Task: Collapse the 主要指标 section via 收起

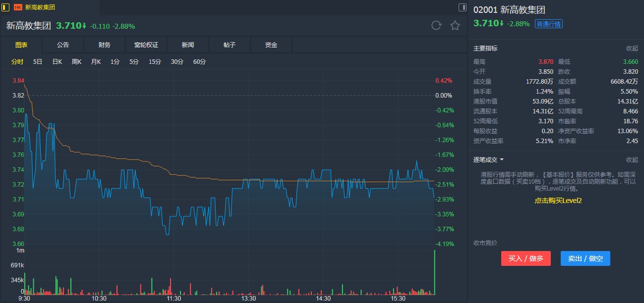Action: click(x=632, y=49)
